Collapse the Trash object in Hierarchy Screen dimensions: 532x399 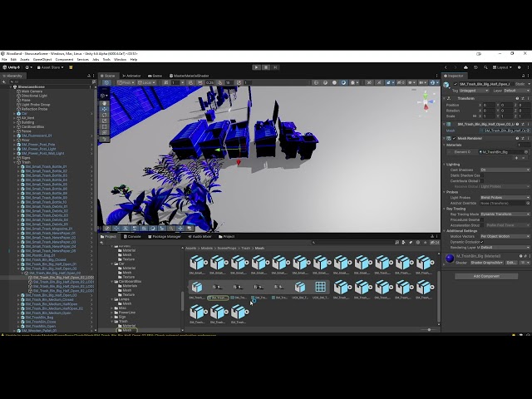click(15, 163)
